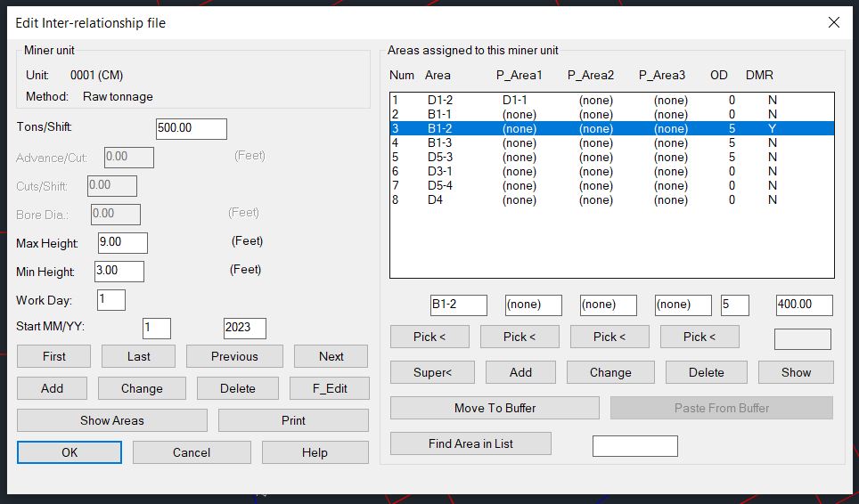Click the P_Area1 edit field below list
The width and height of the screenshot is (859, 504).
534,305
